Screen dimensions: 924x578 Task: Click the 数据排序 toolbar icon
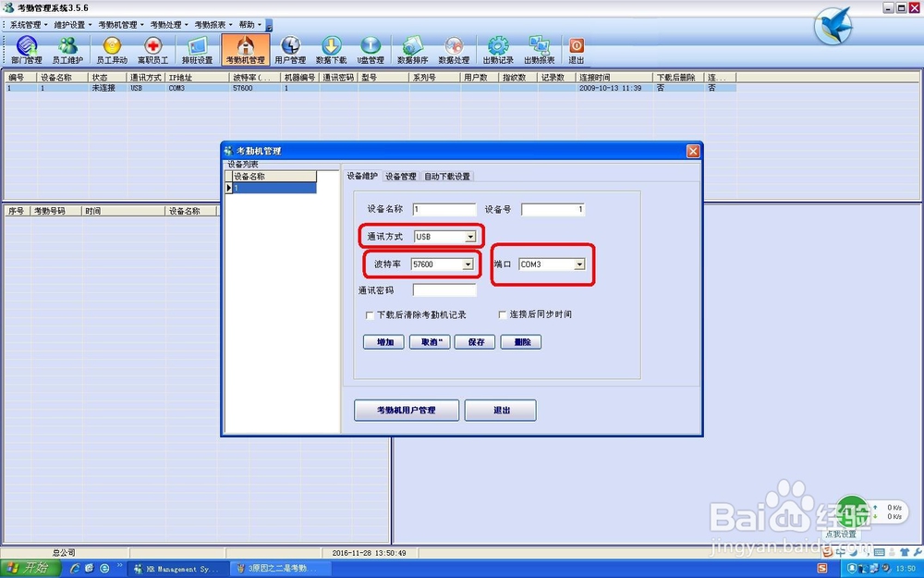[412, 50]
